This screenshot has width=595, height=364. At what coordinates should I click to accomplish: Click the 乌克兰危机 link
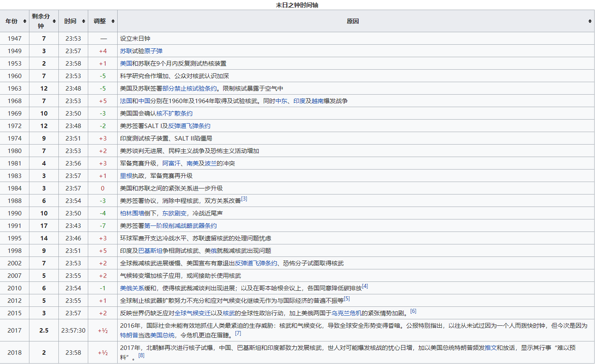(346, 313)
